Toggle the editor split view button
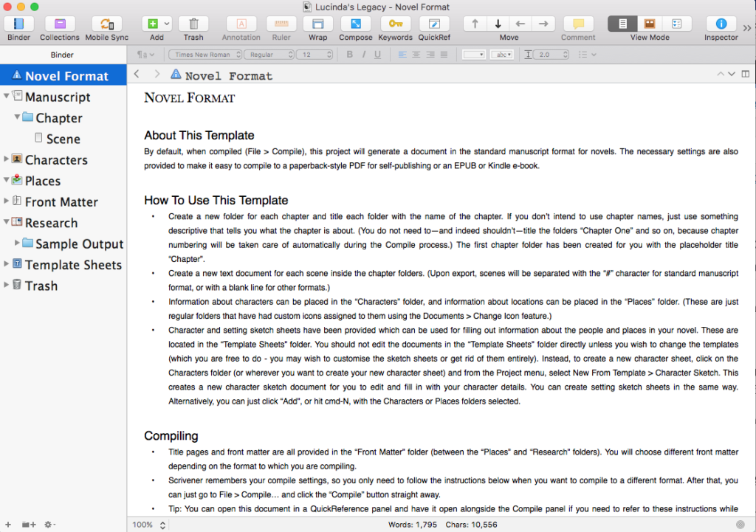 pyautogui.click(x=746, y=74)
